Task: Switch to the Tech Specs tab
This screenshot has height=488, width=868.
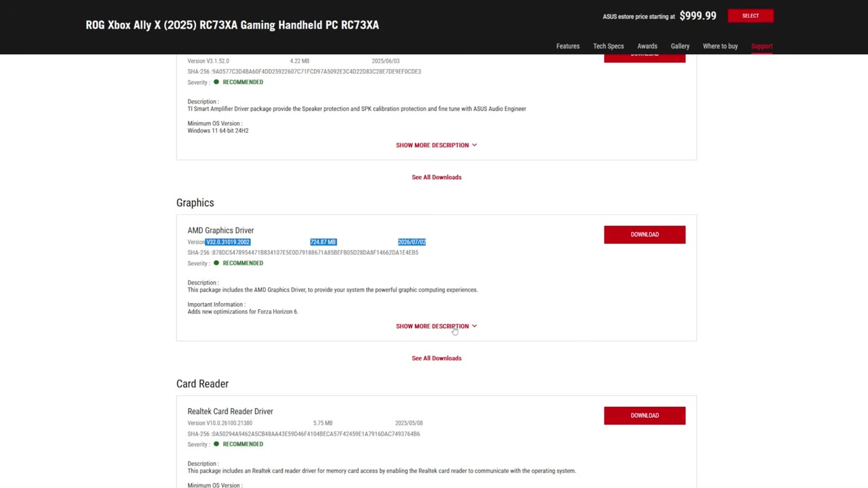Action: (608, 46)
